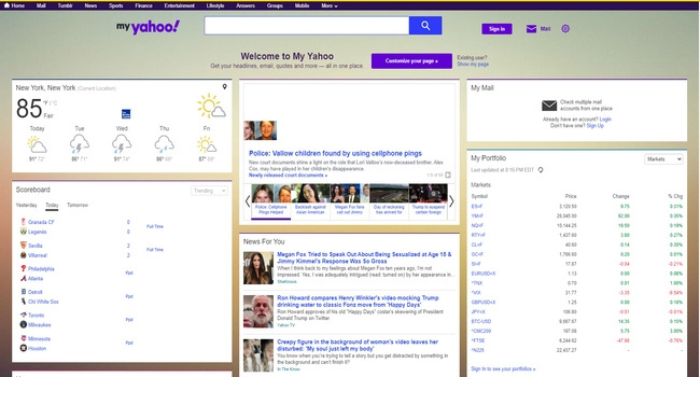Expand the More menu in top bar
Viewport: 700px width, 400px height.
(329, 6)
